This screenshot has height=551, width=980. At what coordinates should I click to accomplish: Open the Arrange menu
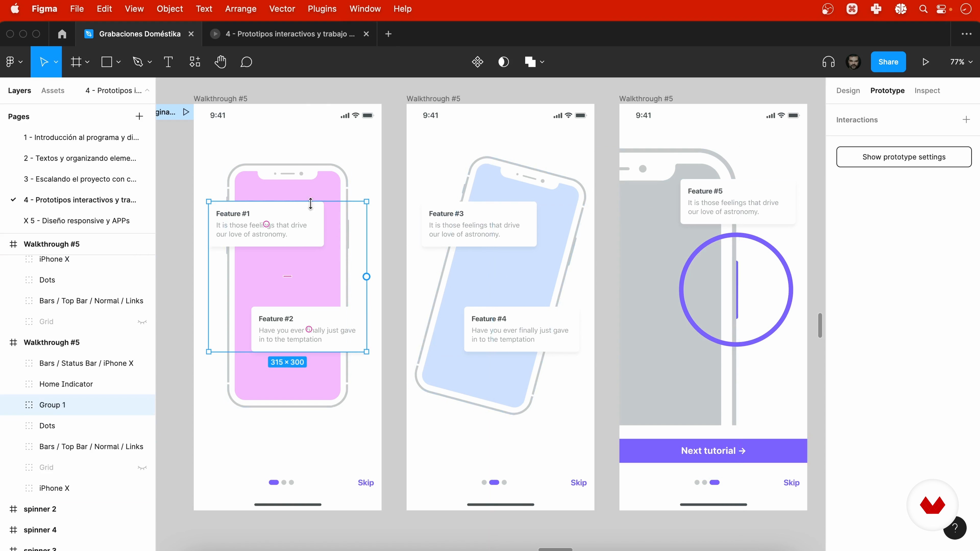point(241,9)
